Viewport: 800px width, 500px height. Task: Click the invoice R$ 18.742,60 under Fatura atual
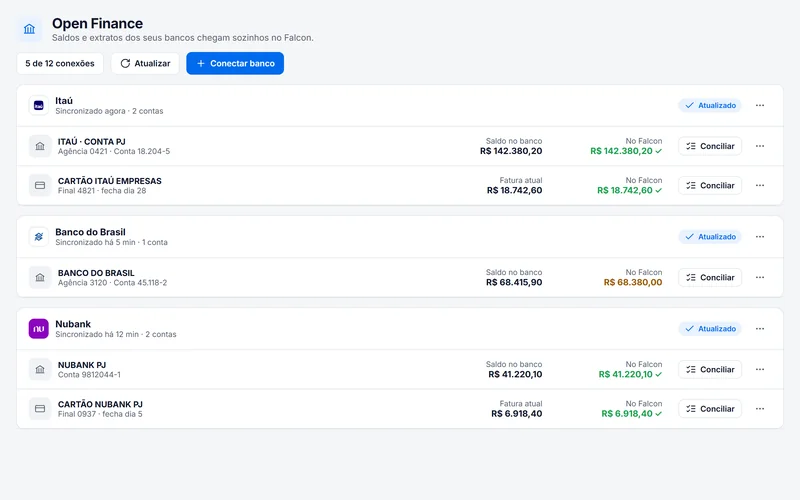click(x=514, y=190)
